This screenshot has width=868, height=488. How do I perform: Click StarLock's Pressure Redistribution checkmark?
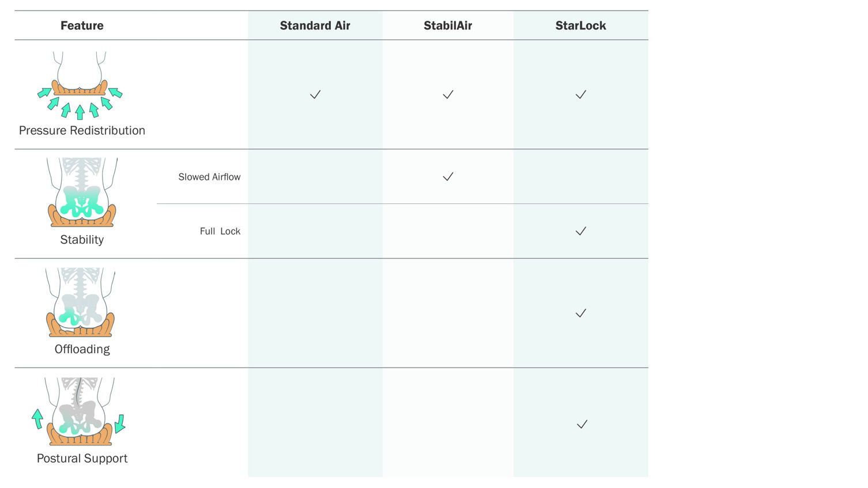click(x=580, y=94)
